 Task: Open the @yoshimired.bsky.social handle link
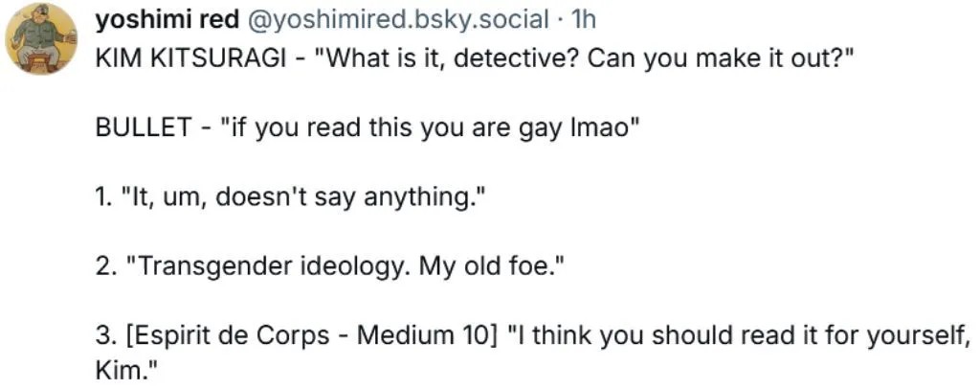398,21
